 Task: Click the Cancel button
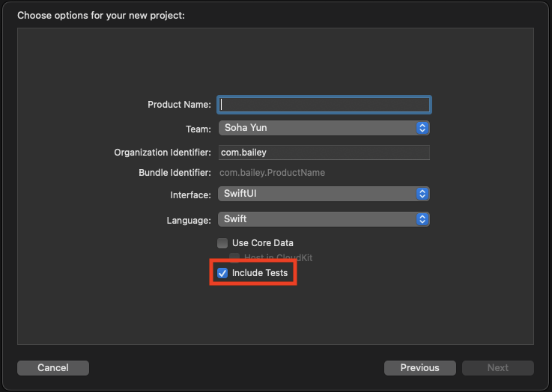point(53,368)
